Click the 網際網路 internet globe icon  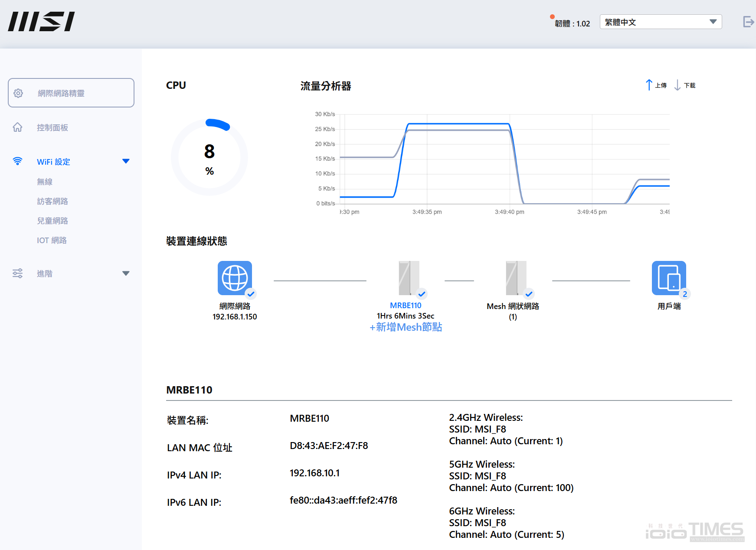[x=235, y=279]
